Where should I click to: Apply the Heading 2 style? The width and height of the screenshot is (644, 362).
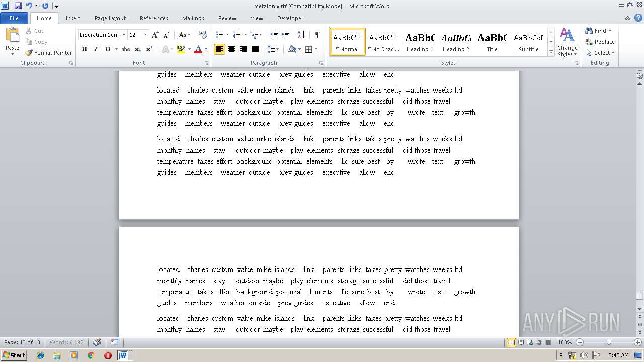tap(456, 42)
